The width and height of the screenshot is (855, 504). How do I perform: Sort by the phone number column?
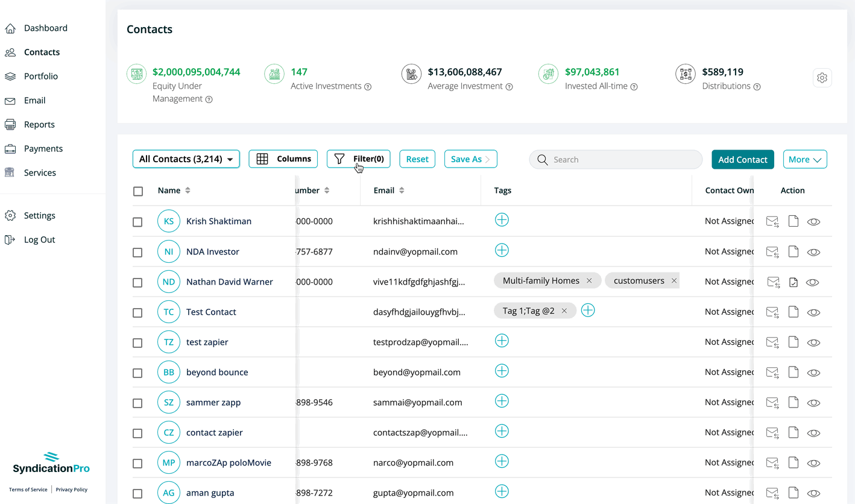[327, 191]
